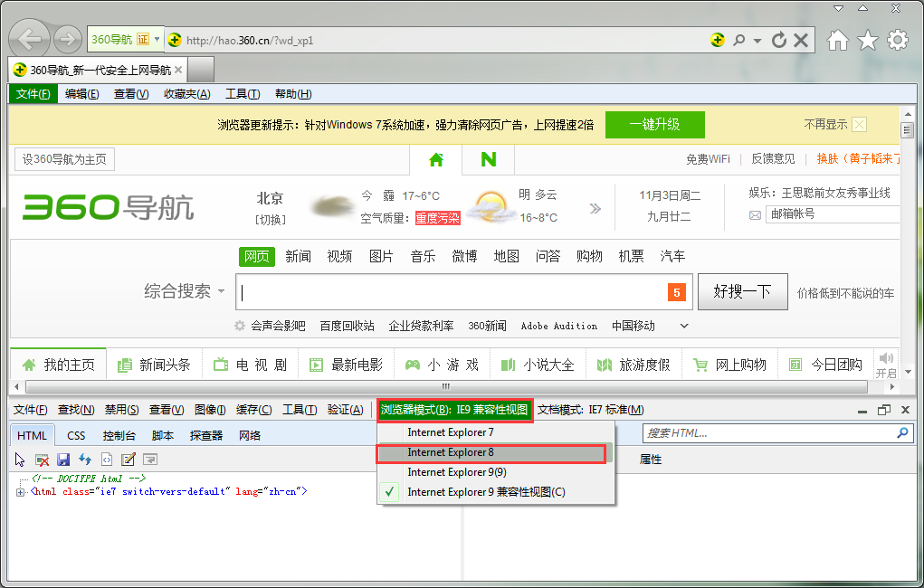Open browser settings gear icon
Viewport: 924px width, 588px height.
(898, 40)
